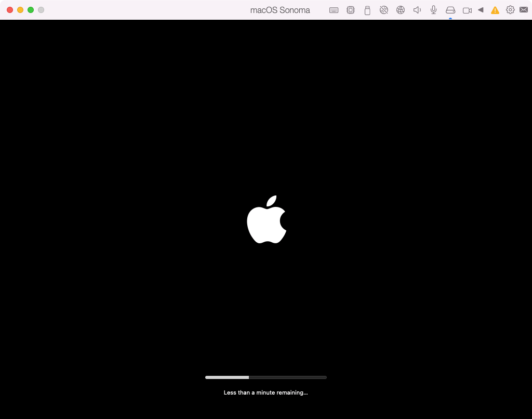Click the crossed-out globe icon
This screenshot has width=532, height=419.
pos(384,10)
